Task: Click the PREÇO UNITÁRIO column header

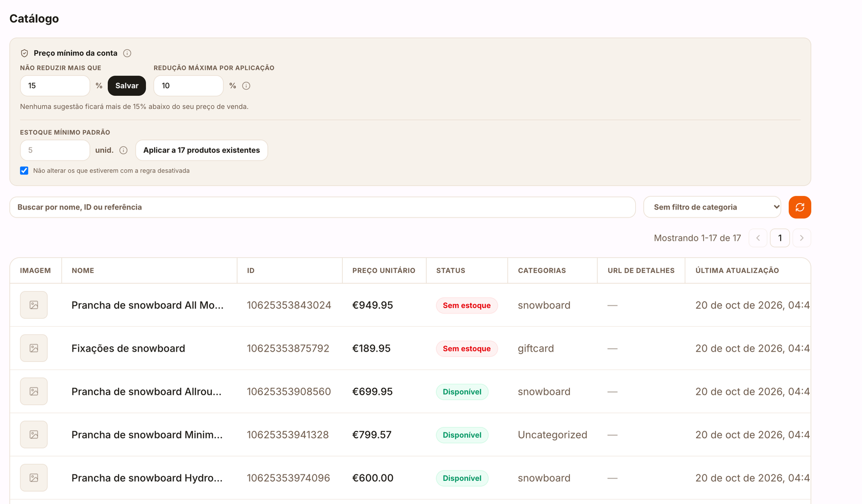Action: pos(384,271)
